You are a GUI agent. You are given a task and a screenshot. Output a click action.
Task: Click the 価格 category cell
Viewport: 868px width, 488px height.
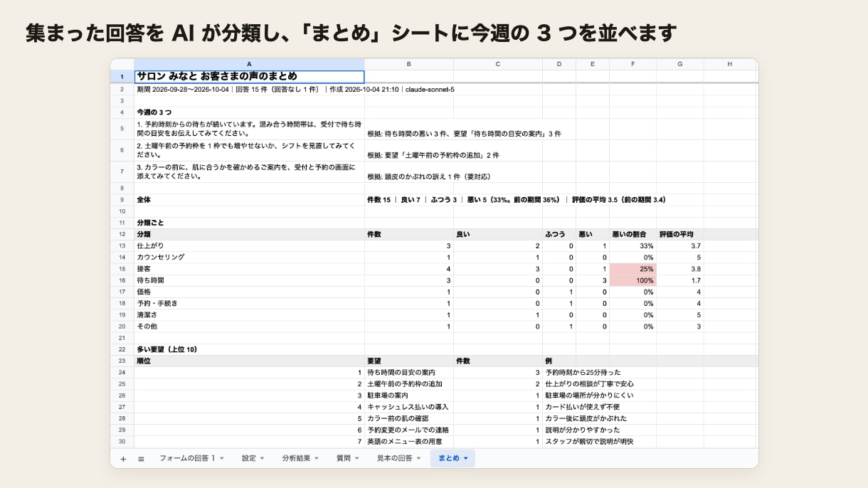tap(249, 292)
